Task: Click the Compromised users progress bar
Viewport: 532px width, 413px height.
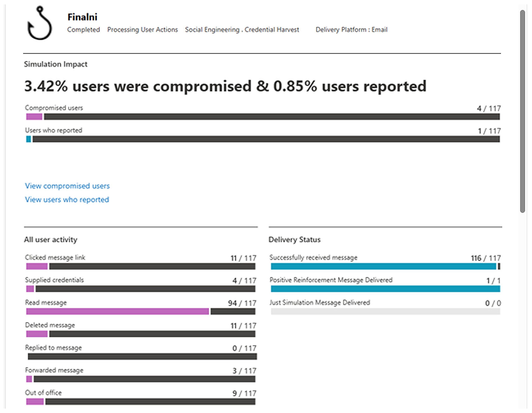Action: click(263, 117)
